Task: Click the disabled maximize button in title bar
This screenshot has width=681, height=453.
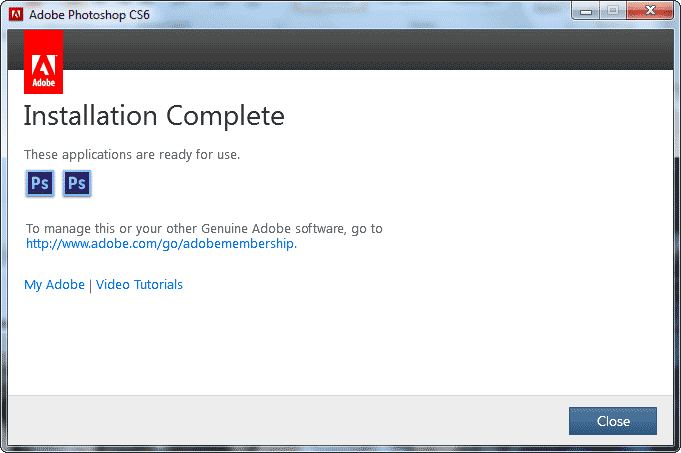Action: pos(613,11)
